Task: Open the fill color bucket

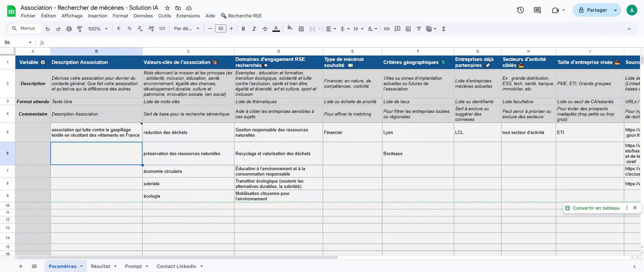Action: (290, 28)
